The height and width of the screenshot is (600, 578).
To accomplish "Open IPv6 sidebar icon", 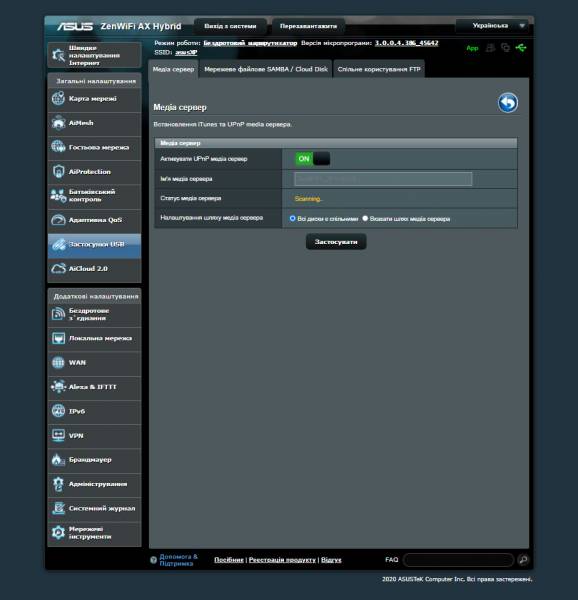I will click(58, 411).
